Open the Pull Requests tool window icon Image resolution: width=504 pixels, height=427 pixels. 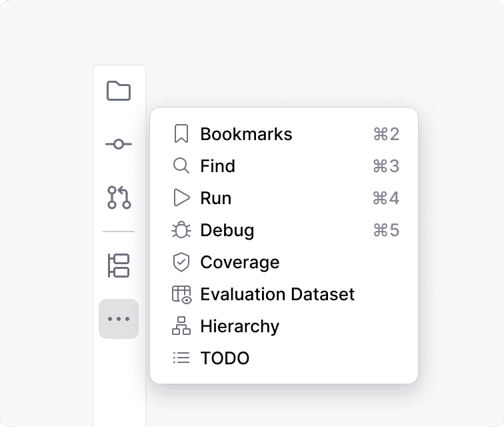coord(119,197)
